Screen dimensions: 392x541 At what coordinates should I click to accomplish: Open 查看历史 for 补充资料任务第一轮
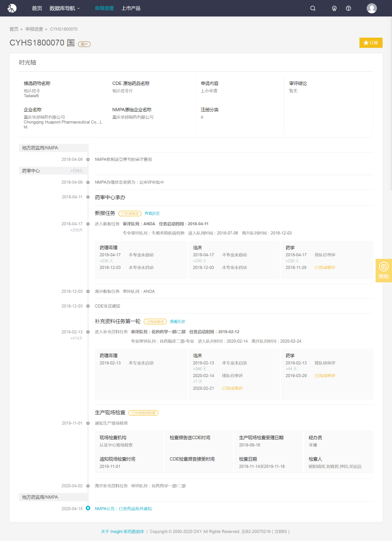coord(177,322)
